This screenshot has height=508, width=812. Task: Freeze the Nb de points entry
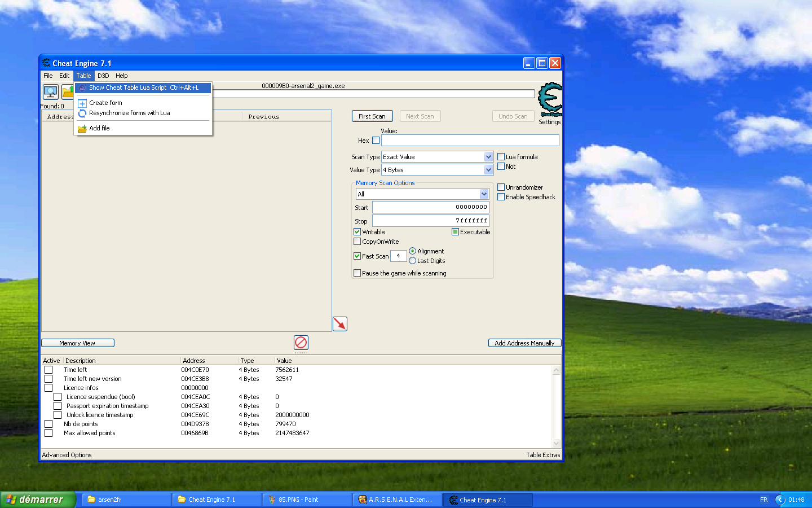tap(48, 424)
